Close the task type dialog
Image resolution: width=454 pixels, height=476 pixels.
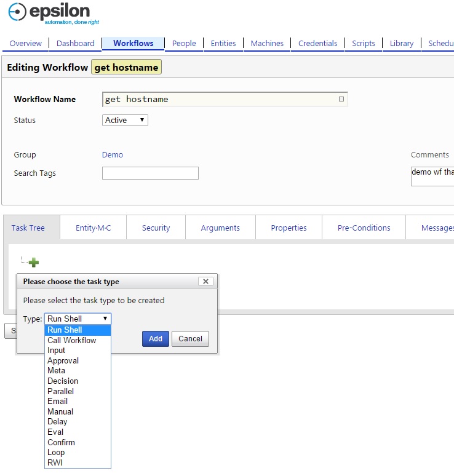(x=205, y=281)
